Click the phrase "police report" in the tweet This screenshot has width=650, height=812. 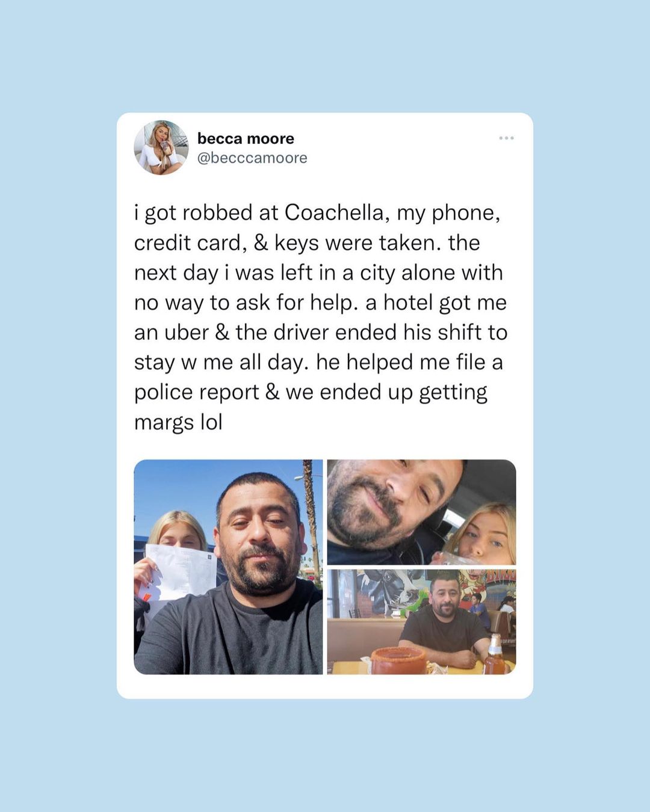pos(196,393)
